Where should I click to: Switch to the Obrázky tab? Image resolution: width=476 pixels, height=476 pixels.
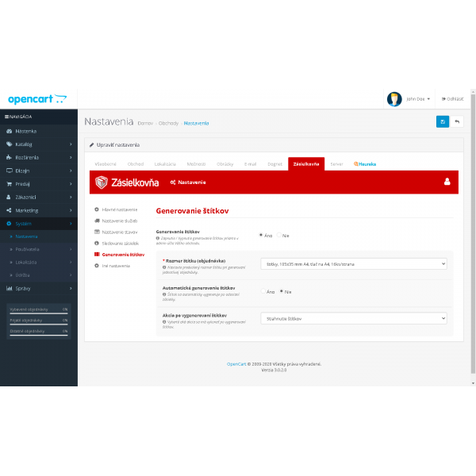tap(225, 164)
